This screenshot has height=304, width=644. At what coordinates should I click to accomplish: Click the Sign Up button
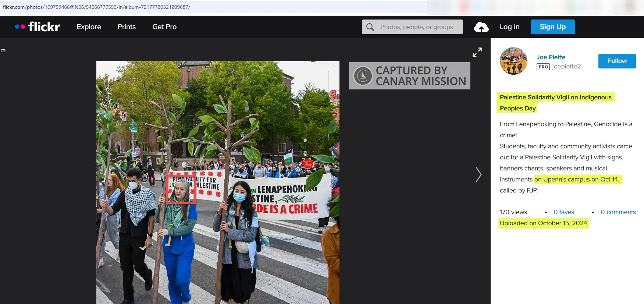552,27
